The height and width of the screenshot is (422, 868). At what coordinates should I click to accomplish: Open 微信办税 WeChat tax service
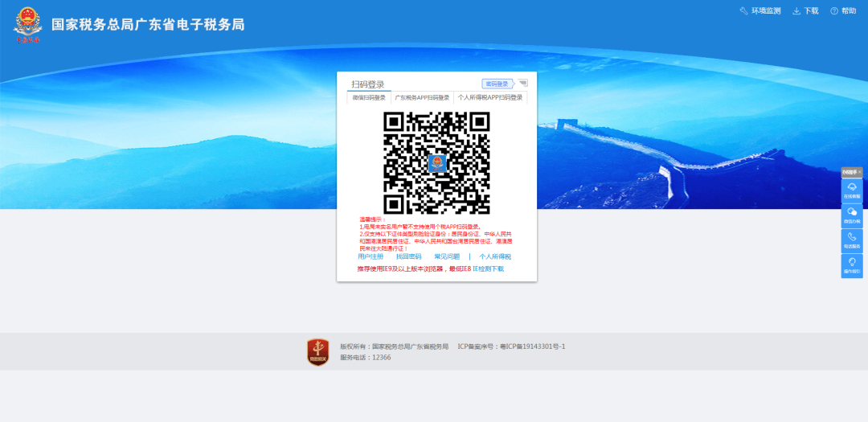pyautogui.click(x=852, y=215)
